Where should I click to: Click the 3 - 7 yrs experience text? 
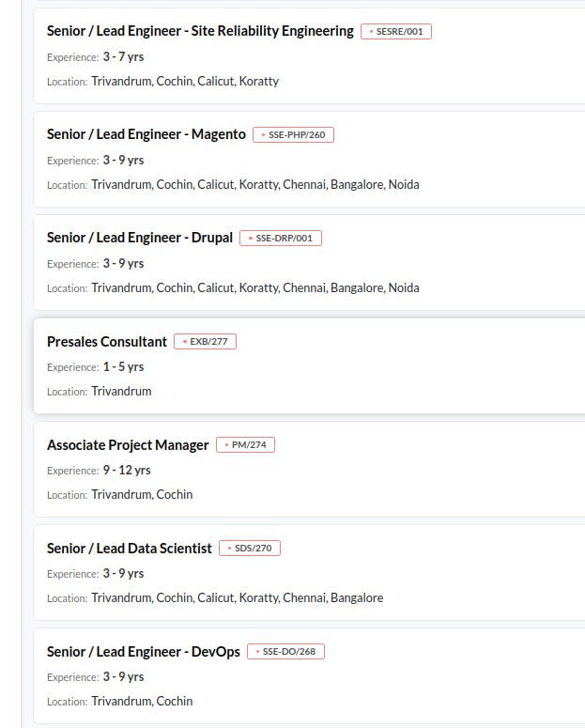coord(124,56)
